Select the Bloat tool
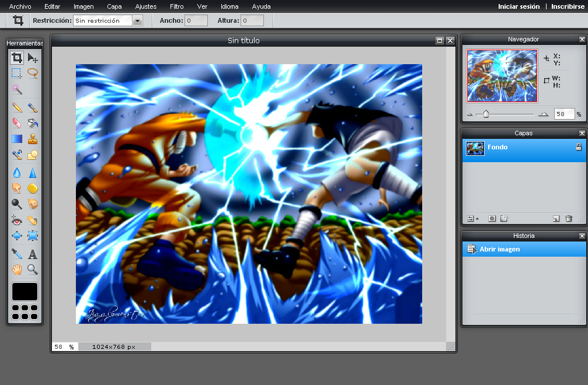This screenshot has width=588, height=385. (17, 236)
